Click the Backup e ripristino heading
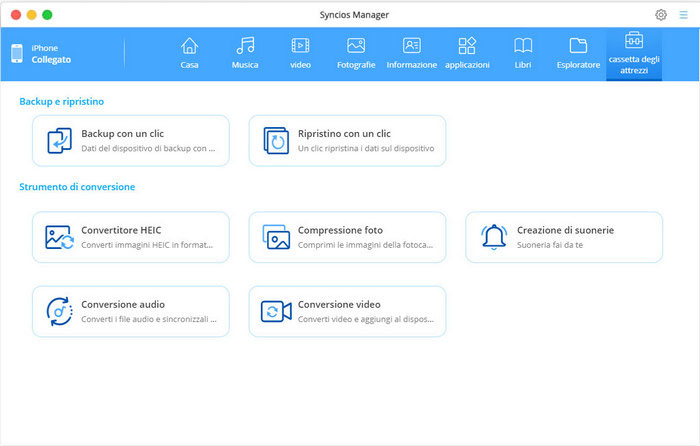Image resolution: width=700 pixels, height=446 pixels. pos(62,102)
